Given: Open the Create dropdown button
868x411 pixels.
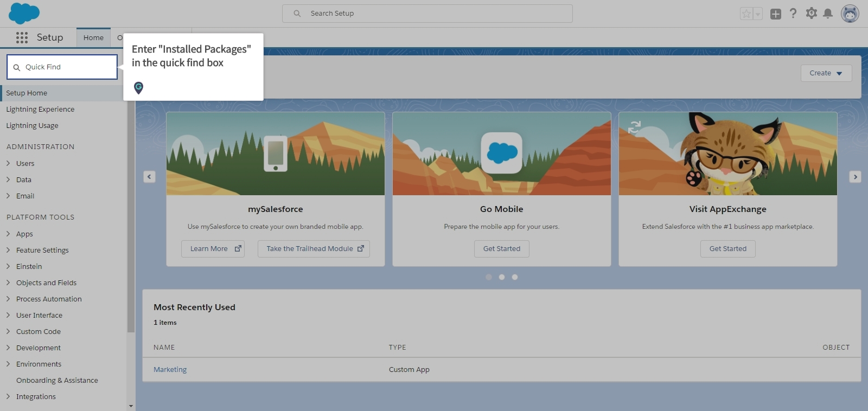Looking at the screenshot, I should click(826, 73).
